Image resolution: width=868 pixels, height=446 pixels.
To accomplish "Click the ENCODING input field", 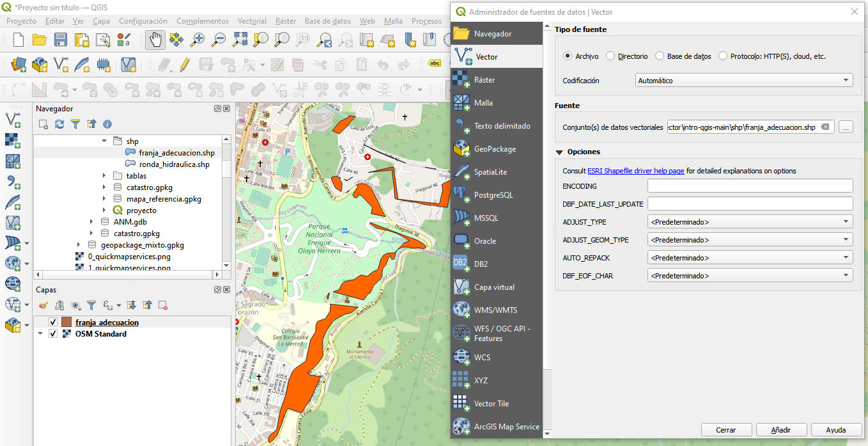I will [x=750, y=186].
